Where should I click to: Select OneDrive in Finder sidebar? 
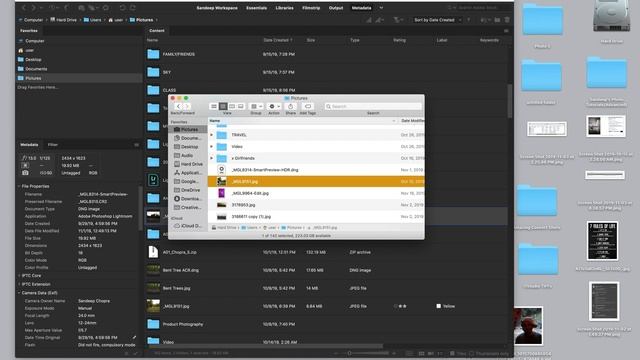(188, 190)
